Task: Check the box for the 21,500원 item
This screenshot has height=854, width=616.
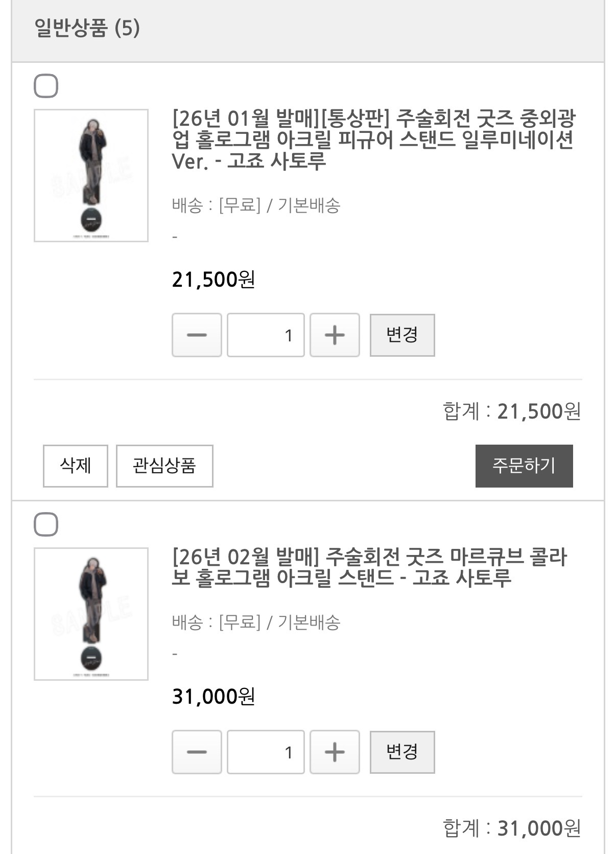Action: point(46,86)
